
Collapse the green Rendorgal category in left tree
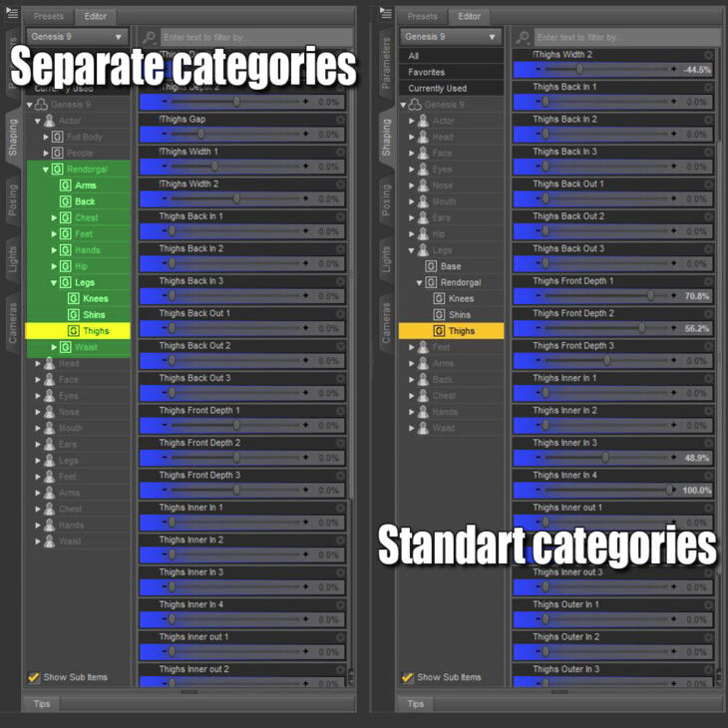[46, 170]
